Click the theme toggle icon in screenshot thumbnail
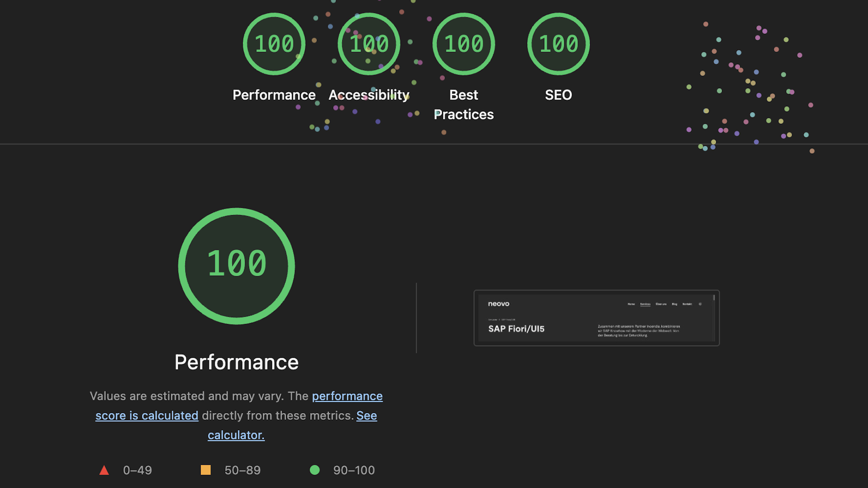The width and height of the screenshot is (868, 488). coord(700,304)
